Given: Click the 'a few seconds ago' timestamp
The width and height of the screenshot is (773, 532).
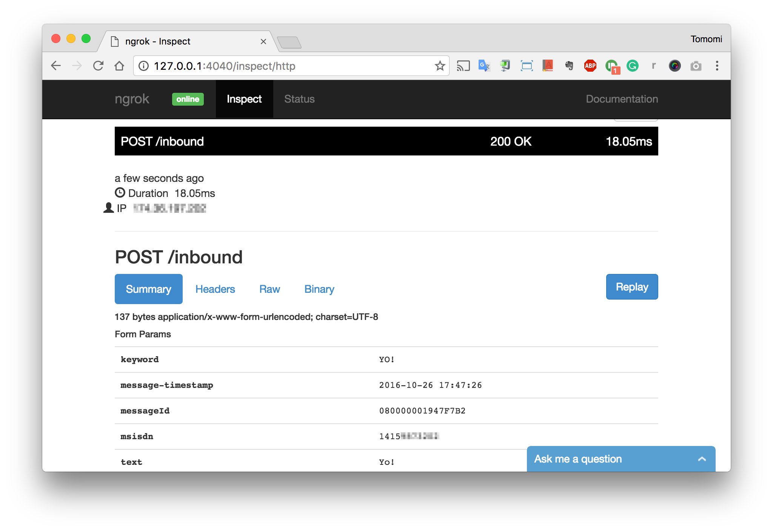Looking at the screenshot, I should (x=159, y=178).
